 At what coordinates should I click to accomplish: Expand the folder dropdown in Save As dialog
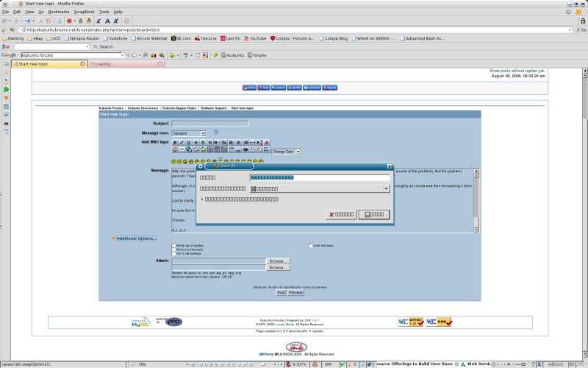(386, 188)
